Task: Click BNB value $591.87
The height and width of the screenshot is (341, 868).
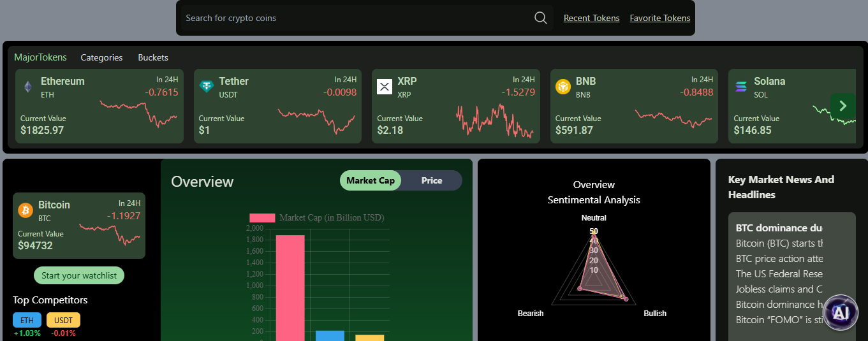Action: click(574, 130)
